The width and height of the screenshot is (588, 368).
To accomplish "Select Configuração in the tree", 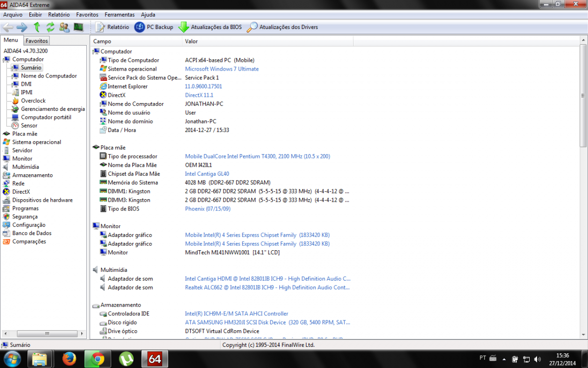I will pos(28,225).
